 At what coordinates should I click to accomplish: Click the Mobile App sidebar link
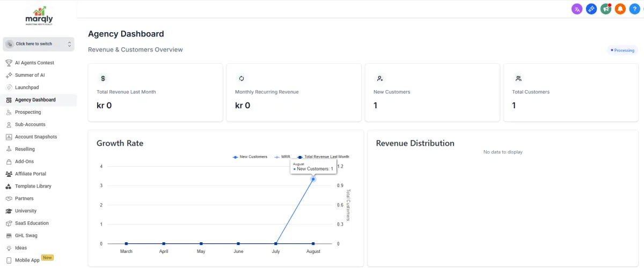[x=27, y=260]
